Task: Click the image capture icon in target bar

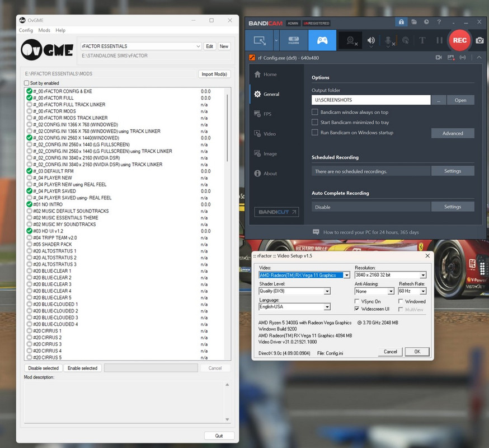Action: pos(450,58)
